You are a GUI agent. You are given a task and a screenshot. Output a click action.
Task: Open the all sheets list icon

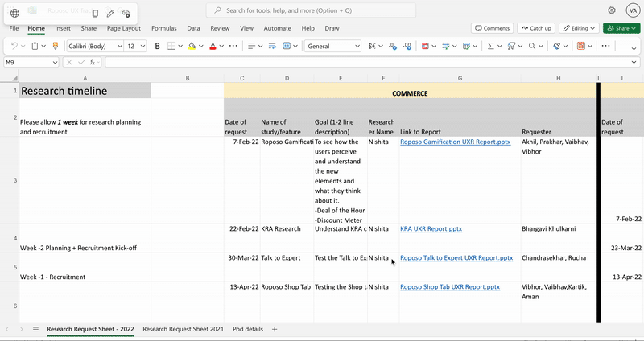pyautogui.click(x=35, y=329)
